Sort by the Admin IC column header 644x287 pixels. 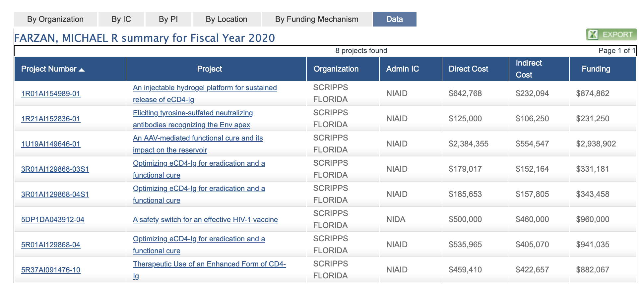click(402, 69)
